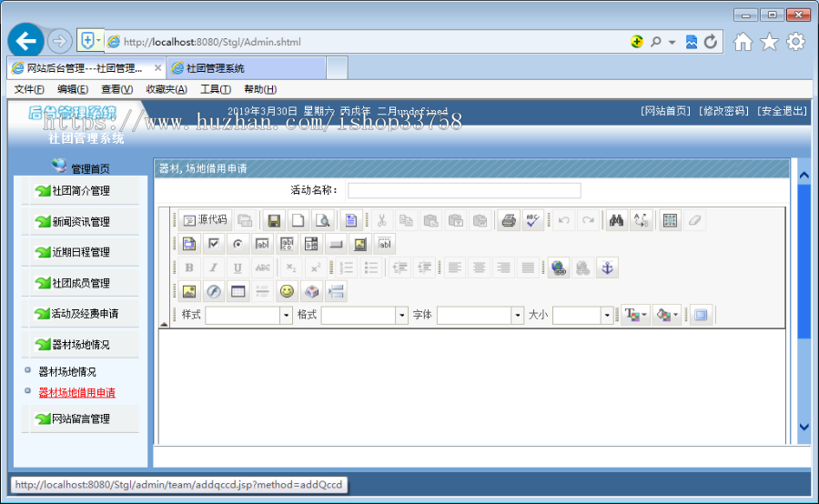Insert Flash with the Flash icon

point(214,291)
